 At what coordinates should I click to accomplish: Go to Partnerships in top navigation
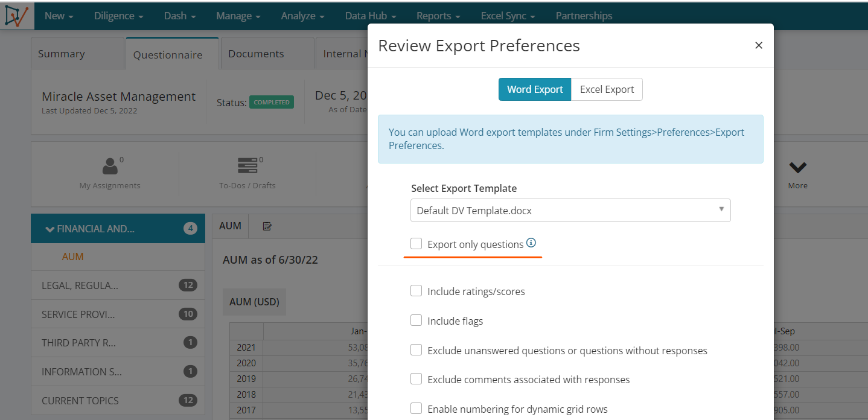tap(584, 16)
